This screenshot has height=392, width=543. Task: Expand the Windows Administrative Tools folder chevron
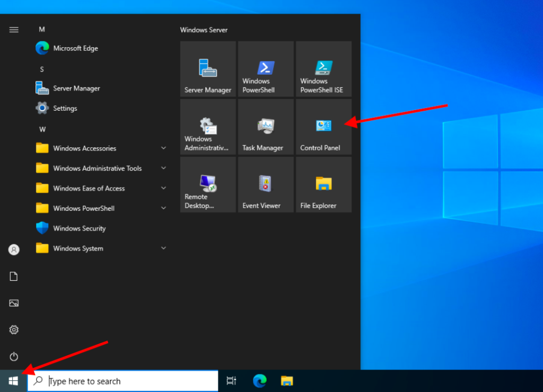[x=163, y=168]
